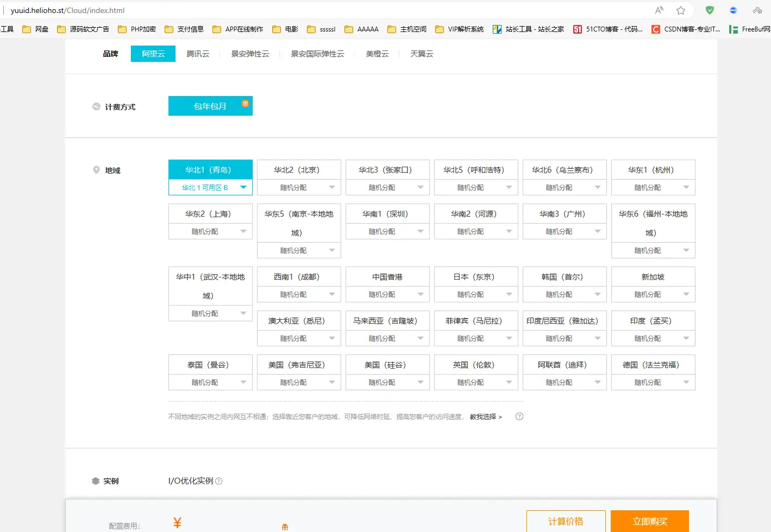Click the help question mark beside 教我选择

pyautogui.click(x=519, y=416)
